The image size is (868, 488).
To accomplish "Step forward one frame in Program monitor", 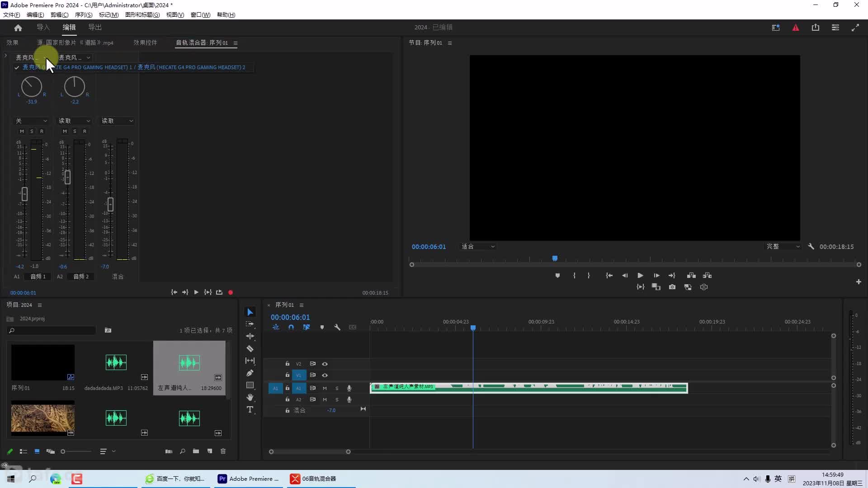I will click(656, 276).
